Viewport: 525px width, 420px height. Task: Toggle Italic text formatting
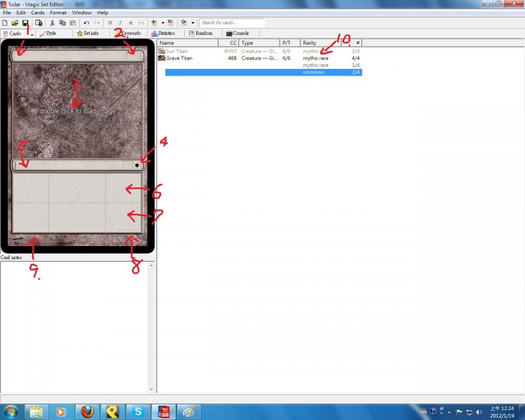(x=120, y=23)
